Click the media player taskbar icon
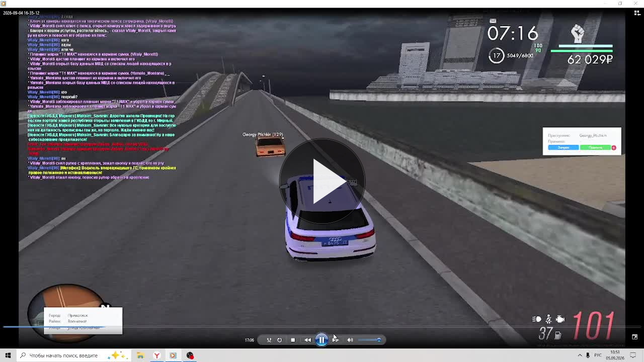644x362 pixels. [173, 355]
